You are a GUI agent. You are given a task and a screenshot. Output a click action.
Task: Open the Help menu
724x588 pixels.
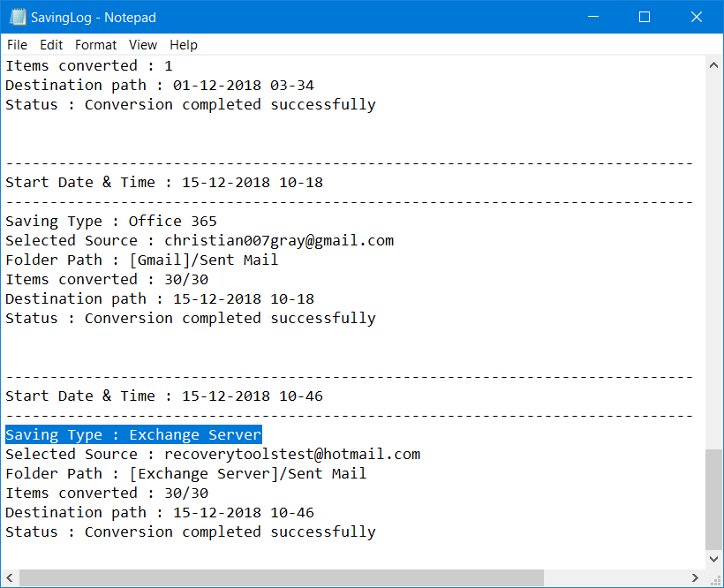184,45
